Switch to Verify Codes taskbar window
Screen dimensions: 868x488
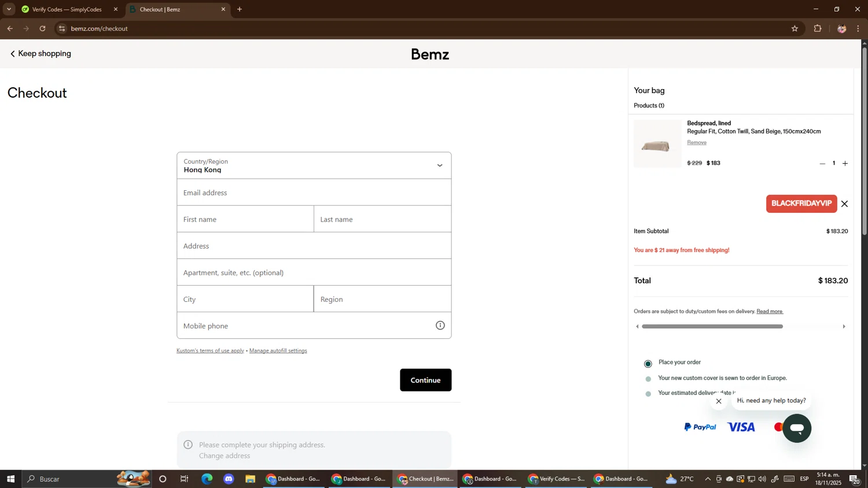click(557, 479)
